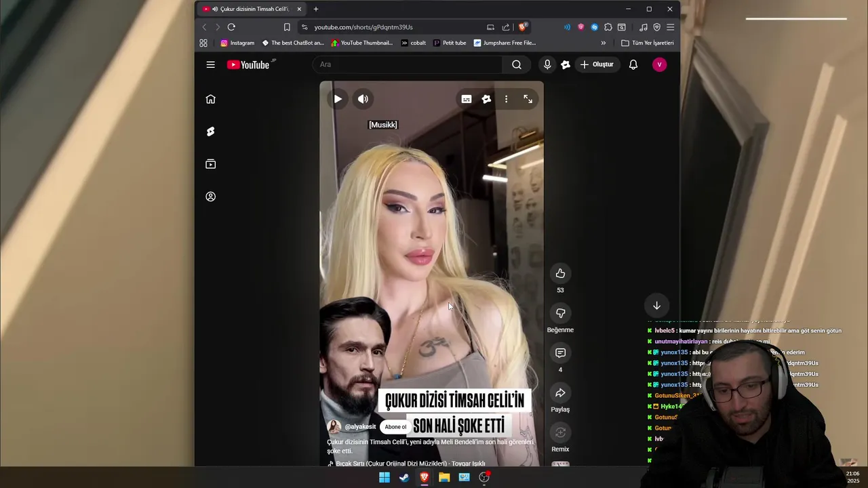This screenshot has height=488, width=868.
Task: Go to the next Short with down arrow
Action: click(x=656, y=306)
